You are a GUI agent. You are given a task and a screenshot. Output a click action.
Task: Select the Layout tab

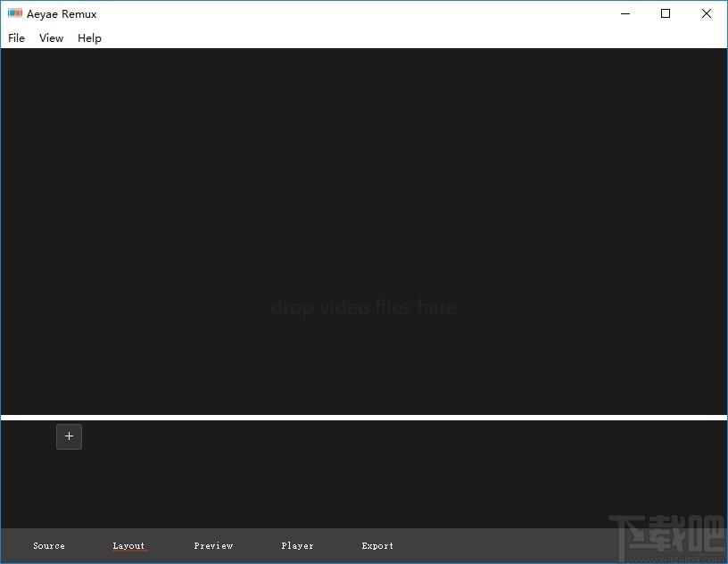click(128, 546)
